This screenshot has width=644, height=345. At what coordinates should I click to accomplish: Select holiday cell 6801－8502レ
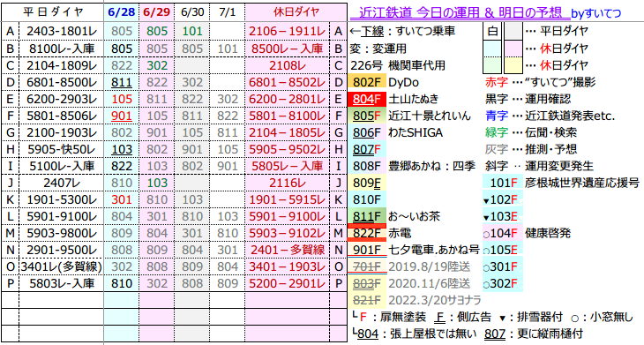pos(287,82)
